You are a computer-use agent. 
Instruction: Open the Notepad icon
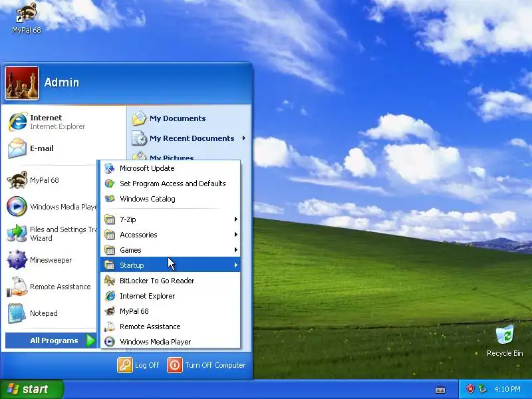17,313
